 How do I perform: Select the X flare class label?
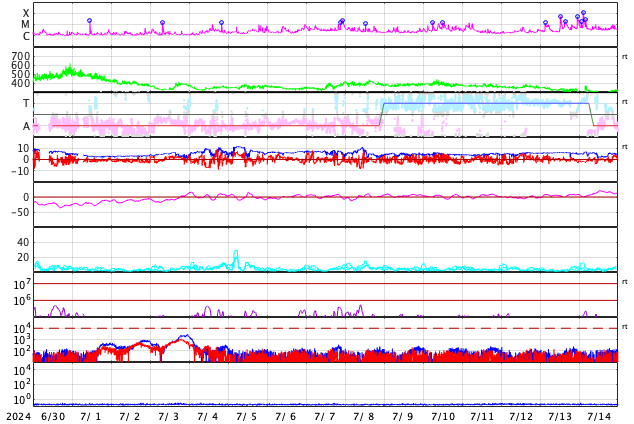pos(26,13)
